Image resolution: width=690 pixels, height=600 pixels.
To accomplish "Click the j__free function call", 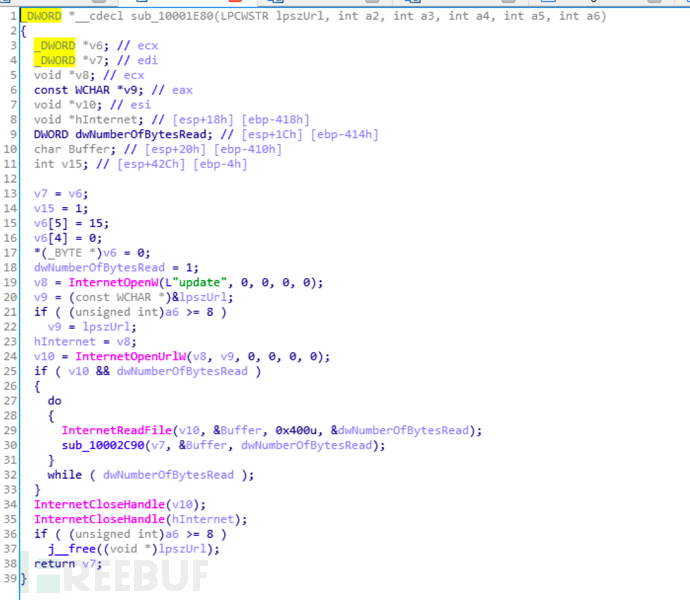I will [x=72, y=549].
